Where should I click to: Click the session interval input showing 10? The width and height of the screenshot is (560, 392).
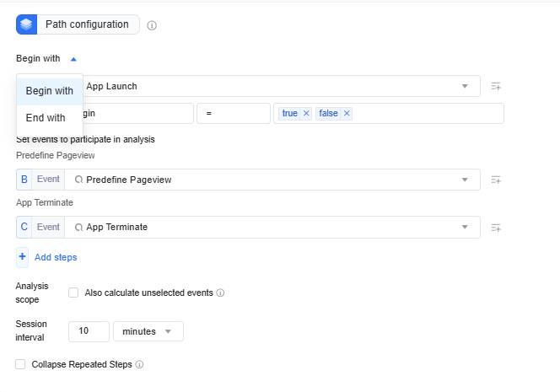[89, 331]
